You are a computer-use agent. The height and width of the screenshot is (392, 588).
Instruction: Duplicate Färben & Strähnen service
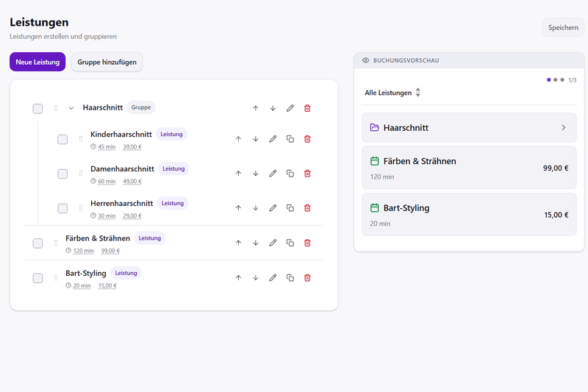coord(290,243)
